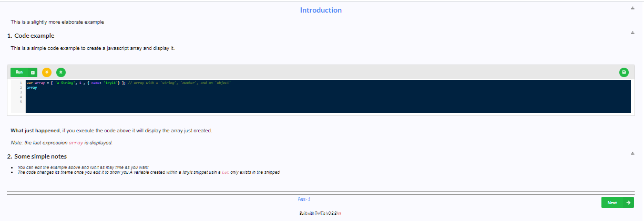644x221 pixels.
Task: Click the Page - 1 indicator
Action: pyautogui.click(x=304, y=199)
